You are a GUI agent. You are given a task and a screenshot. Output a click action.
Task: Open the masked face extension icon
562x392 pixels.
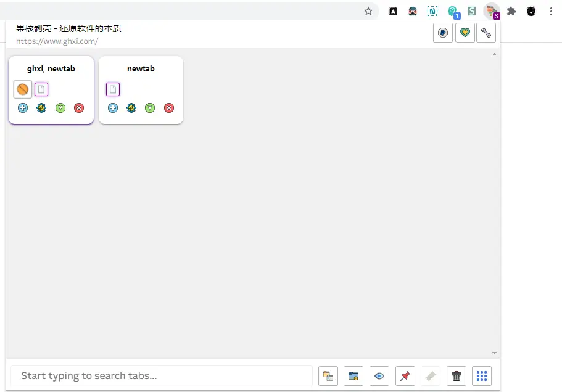tap(413, 11)
